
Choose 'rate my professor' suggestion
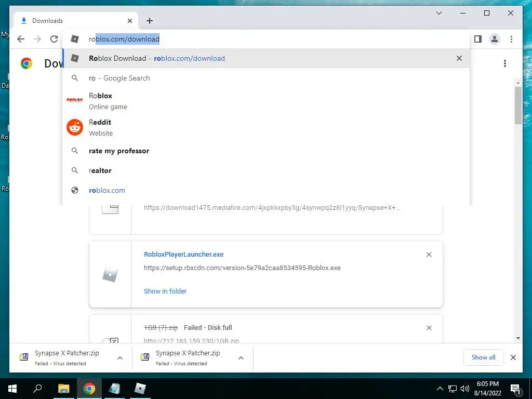(267, 151)
